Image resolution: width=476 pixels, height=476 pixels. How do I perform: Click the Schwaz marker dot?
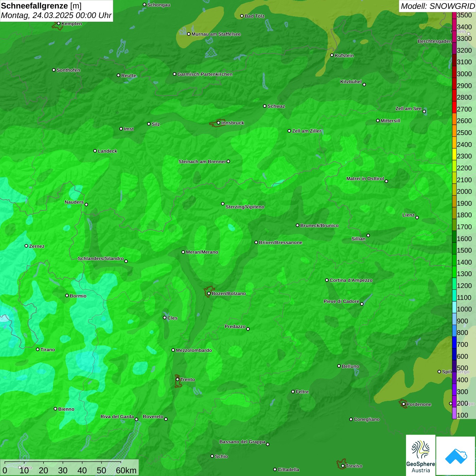tap(265, 106)
